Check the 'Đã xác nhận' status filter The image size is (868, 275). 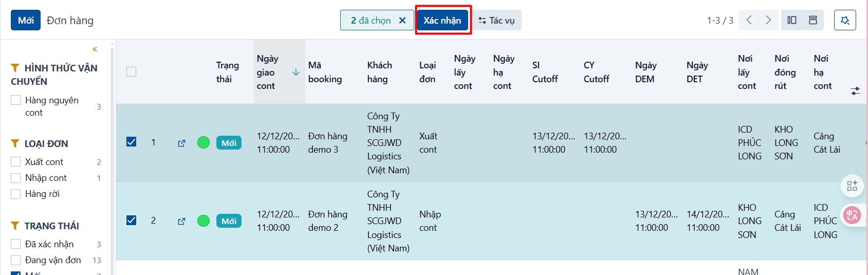point(16,244)
